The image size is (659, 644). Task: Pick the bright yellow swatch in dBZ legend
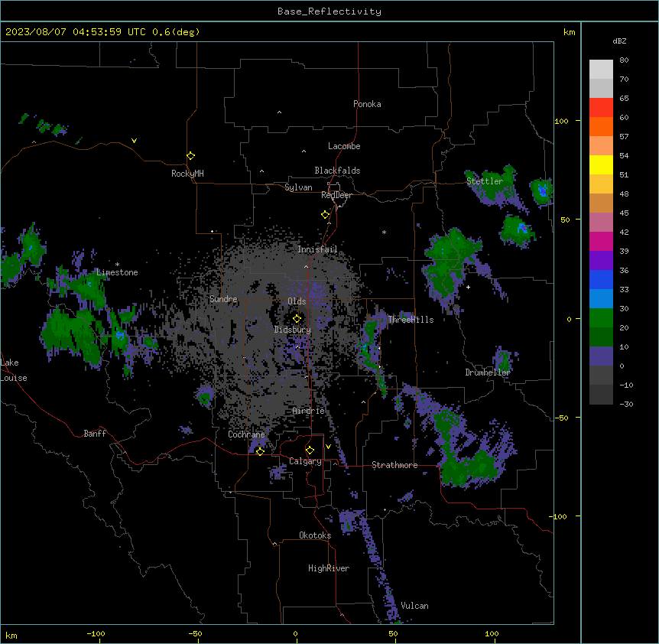pos(601,164)
